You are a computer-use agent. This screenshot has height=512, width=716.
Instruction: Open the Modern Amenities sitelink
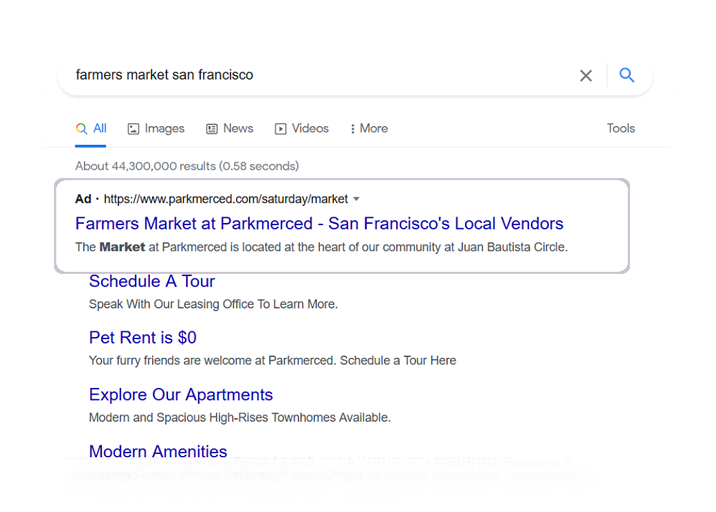[158, 452]
